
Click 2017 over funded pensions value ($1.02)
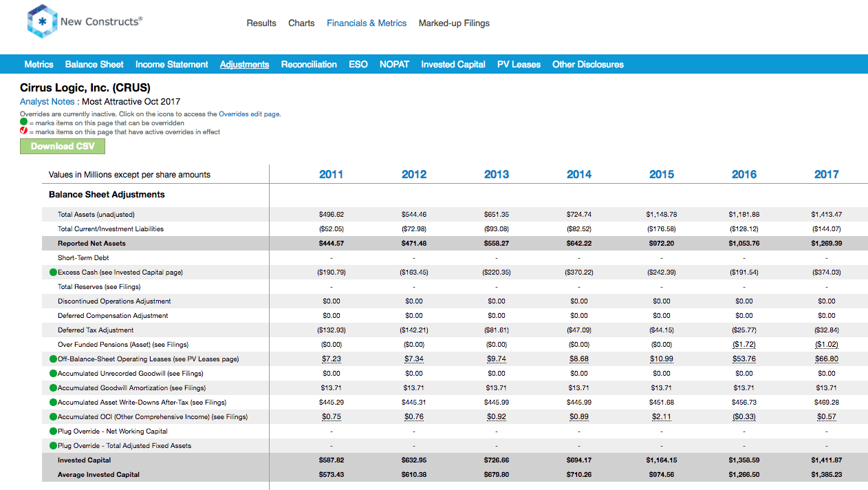pos(827,345)
